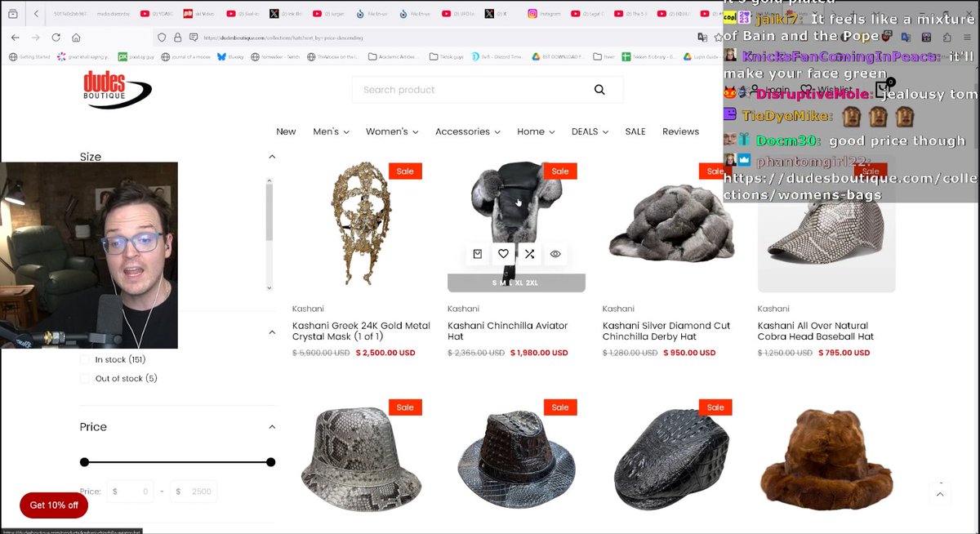The image size is (980, 534).
Task: Click the compare icon on Chinchilla Aviator Hat
Action: [529, 254]
